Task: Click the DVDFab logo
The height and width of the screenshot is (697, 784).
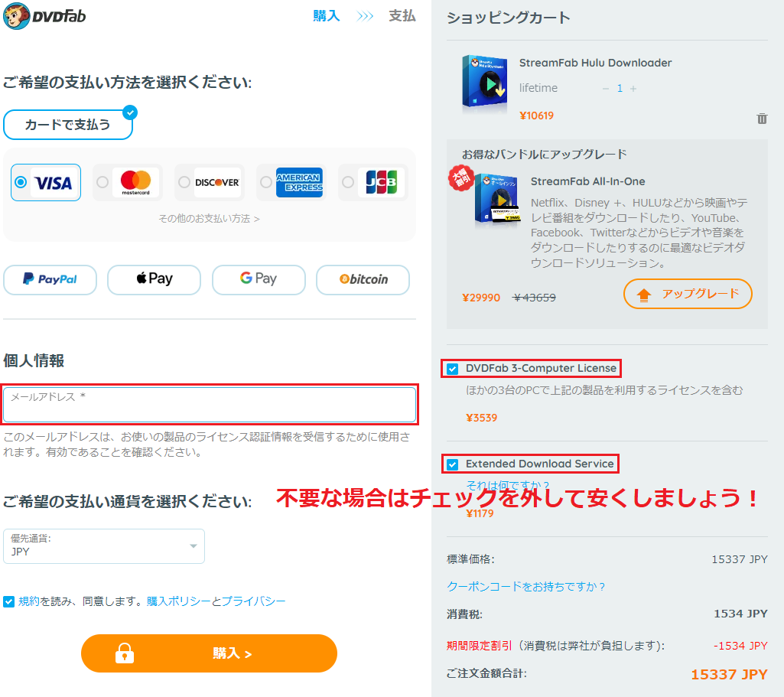Action: tap(44, 16)
